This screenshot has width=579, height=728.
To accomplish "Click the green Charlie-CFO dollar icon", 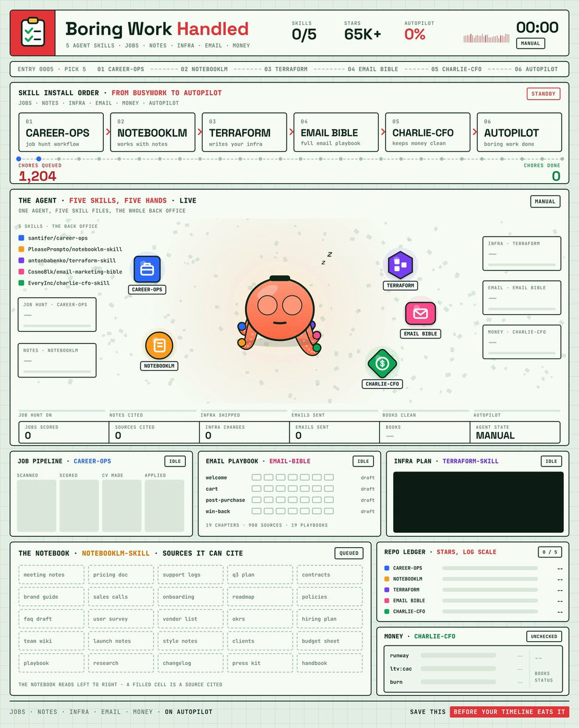I will pyautogui.click(x=382, y=364).
